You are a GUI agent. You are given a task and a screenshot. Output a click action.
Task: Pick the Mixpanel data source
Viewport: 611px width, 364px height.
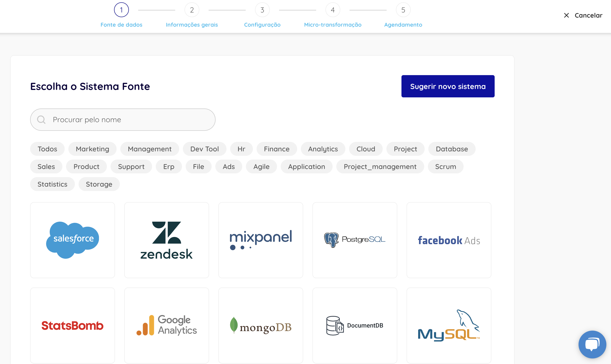pyautogui.click(x=261, y=240)
